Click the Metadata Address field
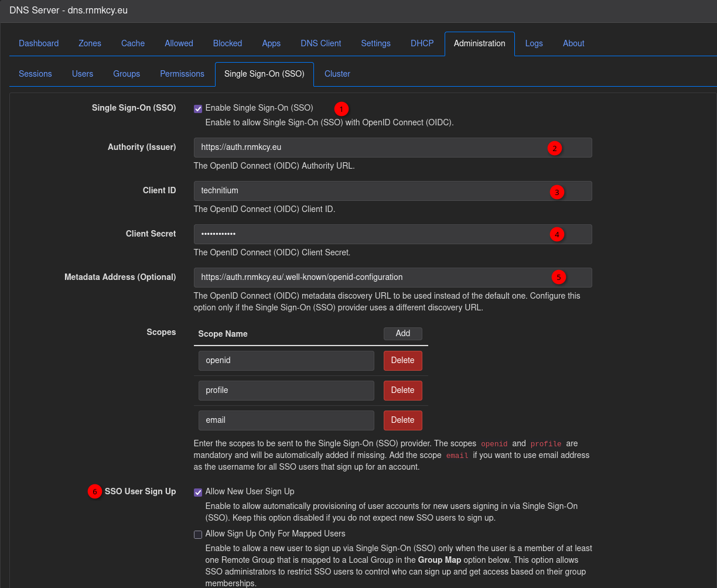Viewport: 717px width, 588px height. point(392,278)
